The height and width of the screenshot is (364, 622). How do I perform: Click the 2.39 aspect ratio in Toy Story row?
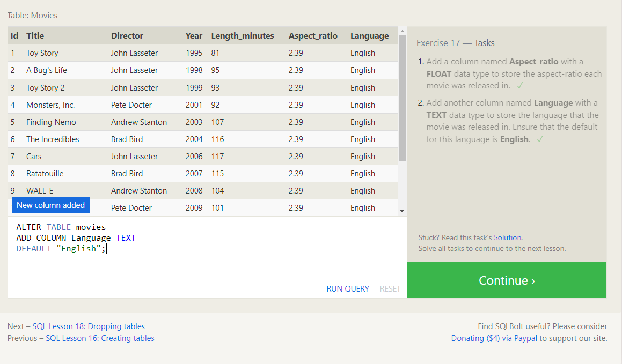point(296,53)
